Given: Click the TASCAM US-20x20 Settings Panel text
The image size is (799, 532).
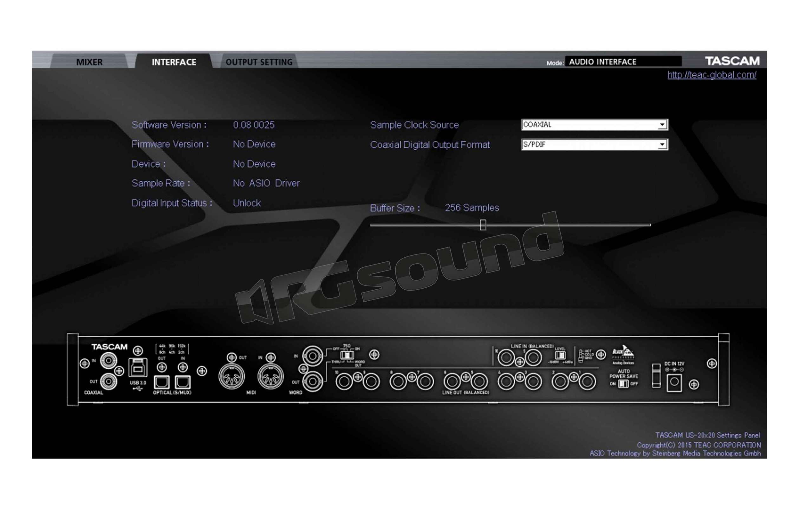Looking at the screenshot, I should coord(708,435).
